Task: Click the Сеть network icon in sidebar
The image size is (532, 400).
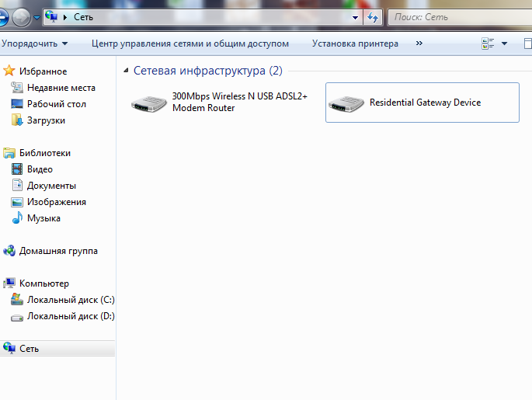Action: 9,348
